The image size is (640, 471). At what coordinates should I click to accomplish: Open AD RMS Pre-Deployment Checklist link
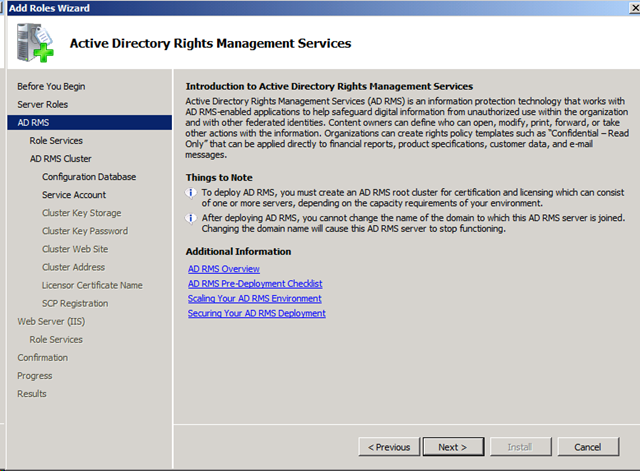click(x=255, y=284)
